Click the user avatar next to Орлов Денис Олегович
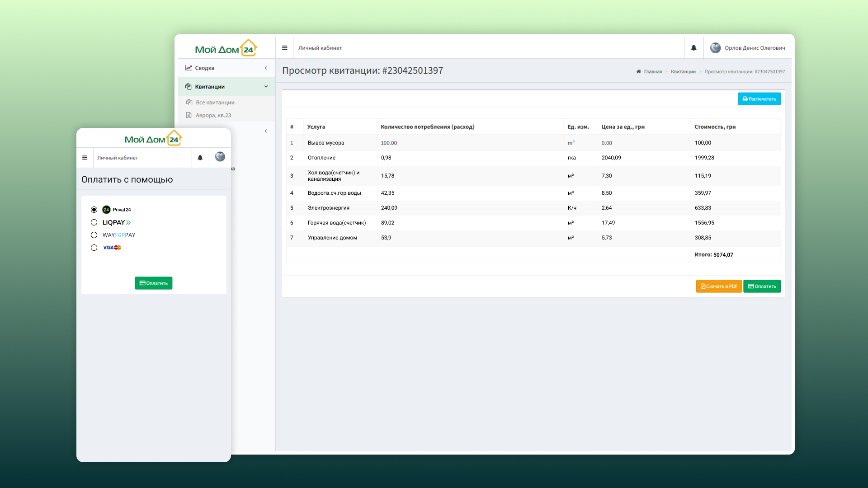This screenshot has height=488, width=868. pyautogui.click(x=715, y=48)
